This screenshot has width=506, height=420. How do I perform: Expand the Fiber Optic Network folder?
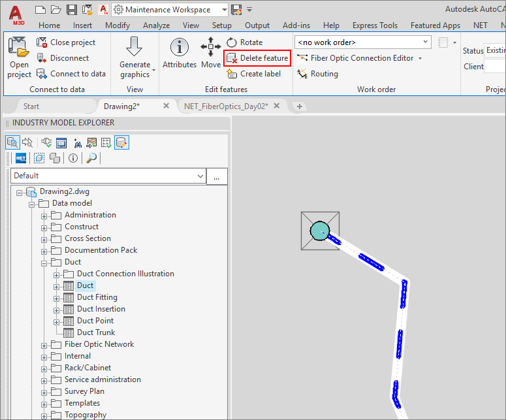[x=44, y=346]
